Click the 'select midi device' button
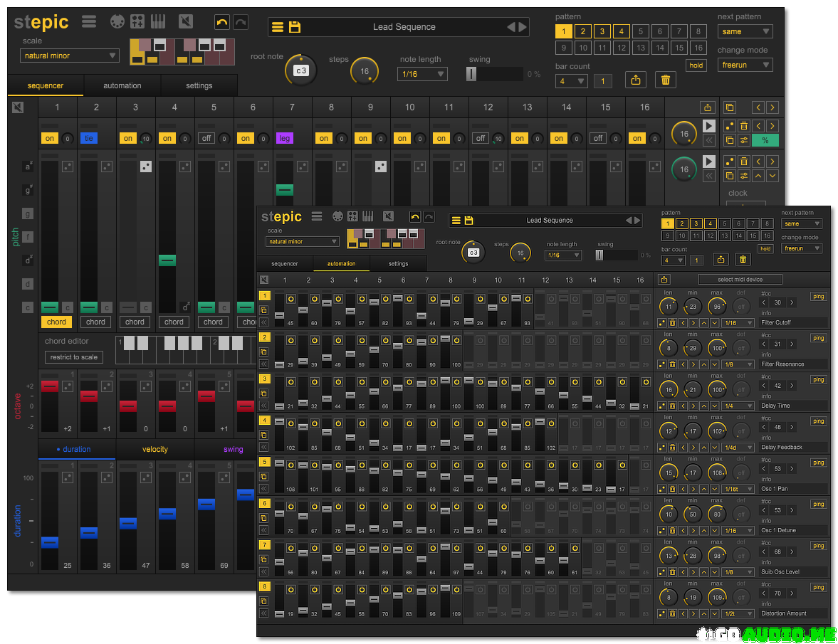The height and width of the screenshot is (644, 838). [x=740, y=280]
